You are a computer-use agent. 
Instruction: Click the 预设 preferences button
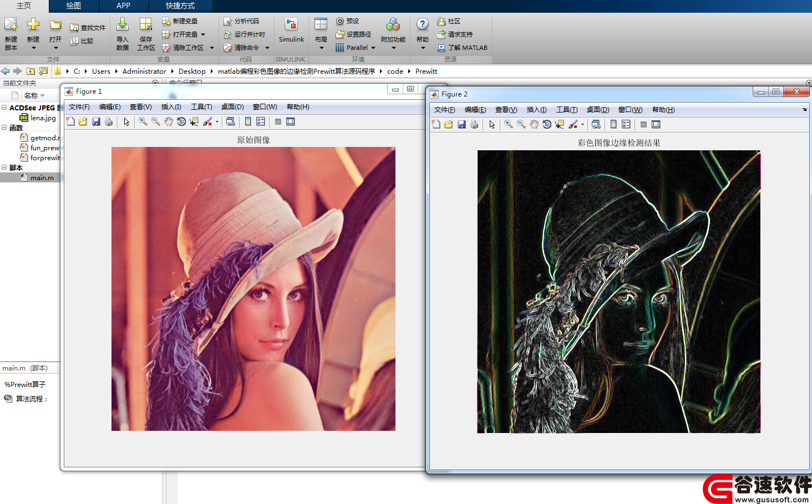pos(348,21)
